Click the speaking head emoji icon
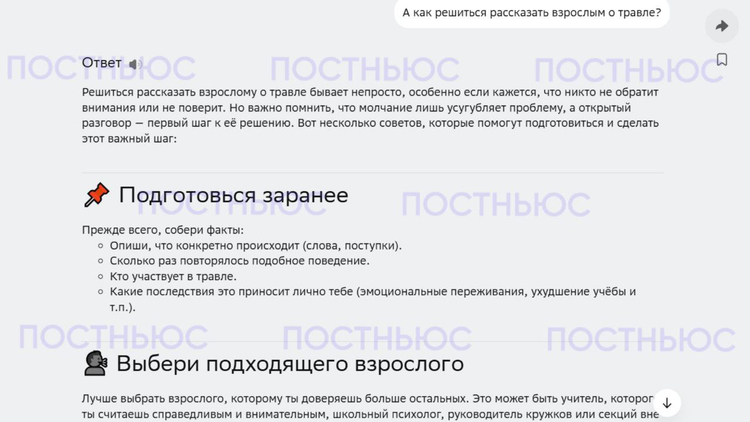The width and height of the screenshot is (750, 422). click(95, 363)
